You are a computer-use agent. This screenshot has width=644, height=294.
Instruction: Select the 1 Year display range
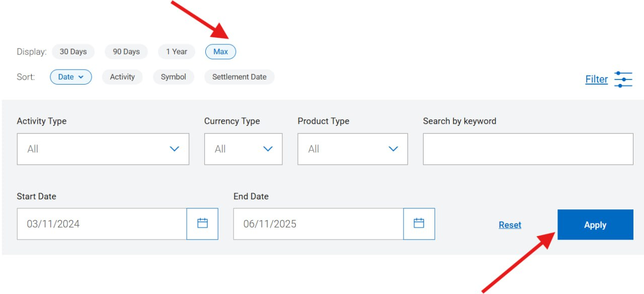pos(177,51)
